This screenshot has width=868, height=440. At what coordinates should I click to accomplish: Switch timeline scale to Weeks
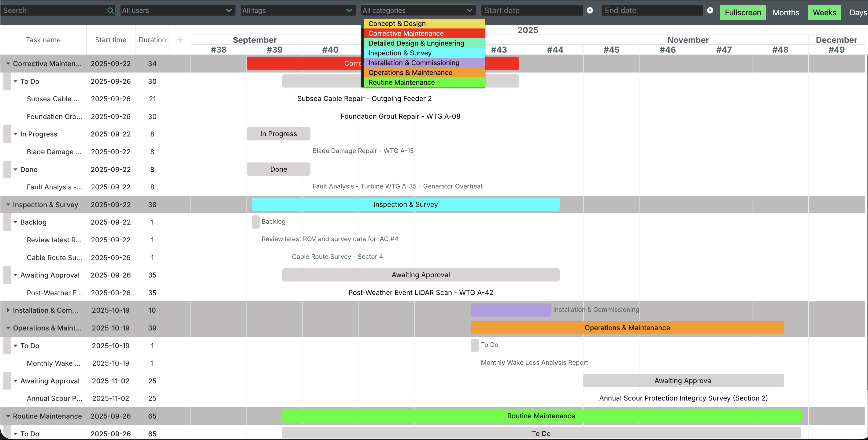click(x=824, y=13)
